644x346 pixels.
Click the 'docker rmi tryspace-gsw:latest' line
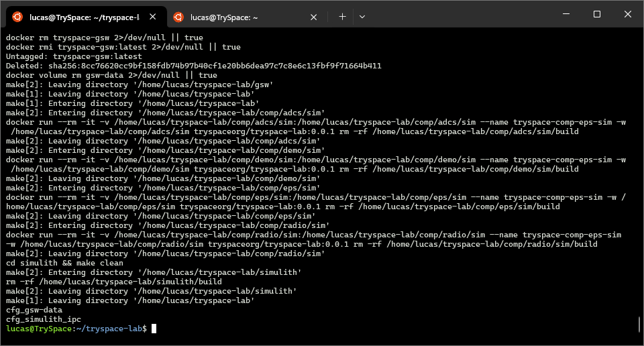[x=123, y=47]
